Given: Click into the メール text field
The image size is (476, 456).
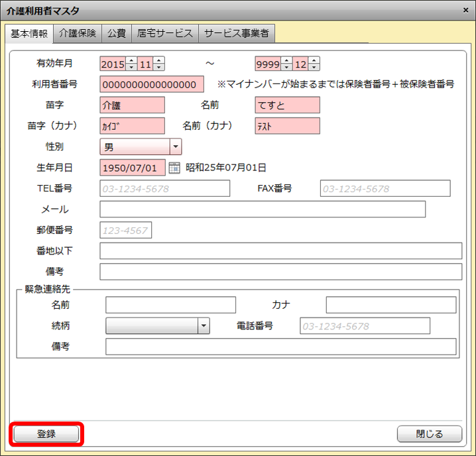Looking at the screenshot, I should point(262,209).
